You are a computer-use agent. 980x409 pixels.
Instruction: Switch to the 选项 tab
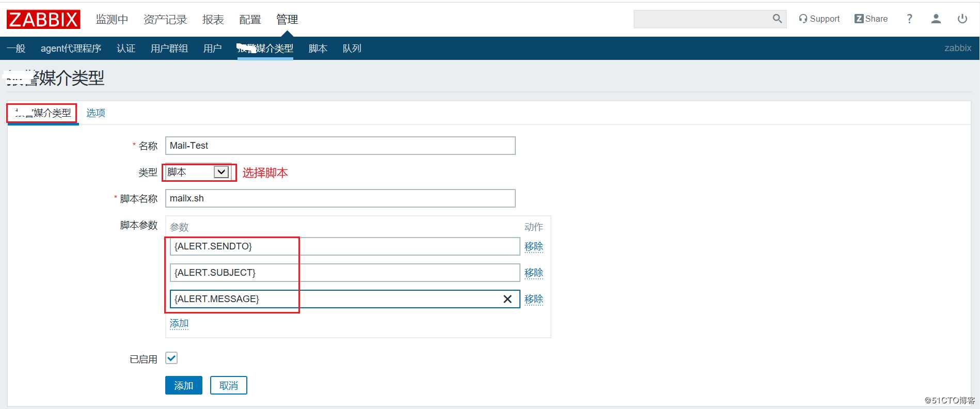click(x=96, y=113)
